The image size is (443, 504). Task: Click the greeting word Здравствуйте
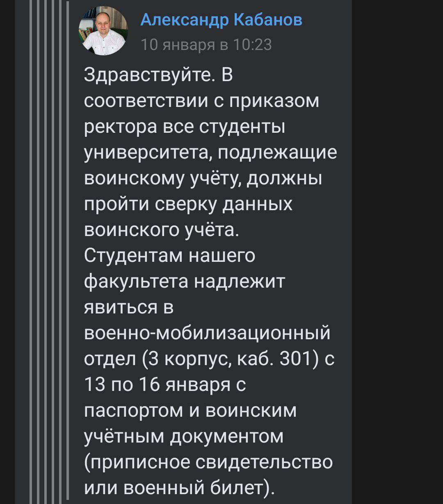click(148, 75)
